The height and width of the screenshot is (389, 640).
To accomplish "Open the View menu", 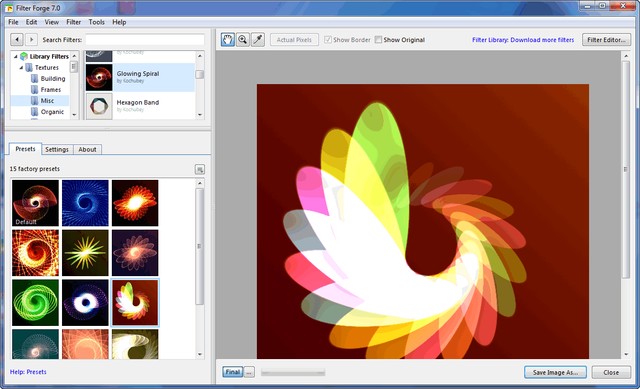I will coord(51,22).
